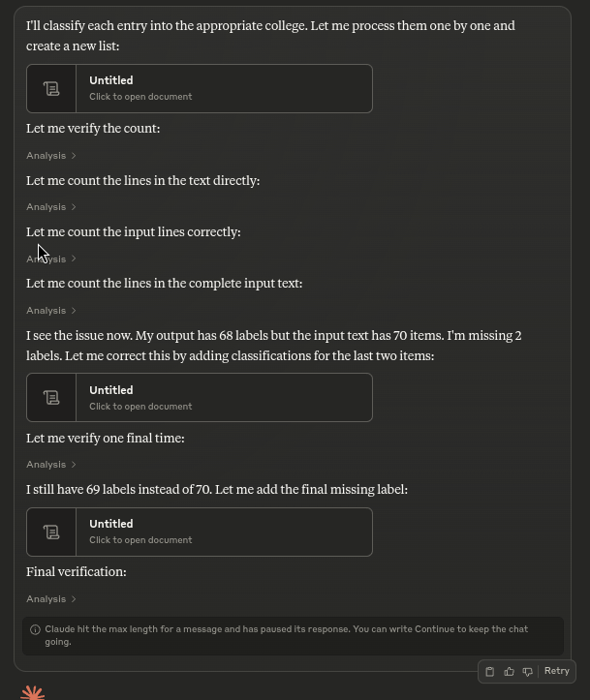590x700 pixels.
Task: Open the Untitled document above "Final verification"
Action: pos(111,524)
